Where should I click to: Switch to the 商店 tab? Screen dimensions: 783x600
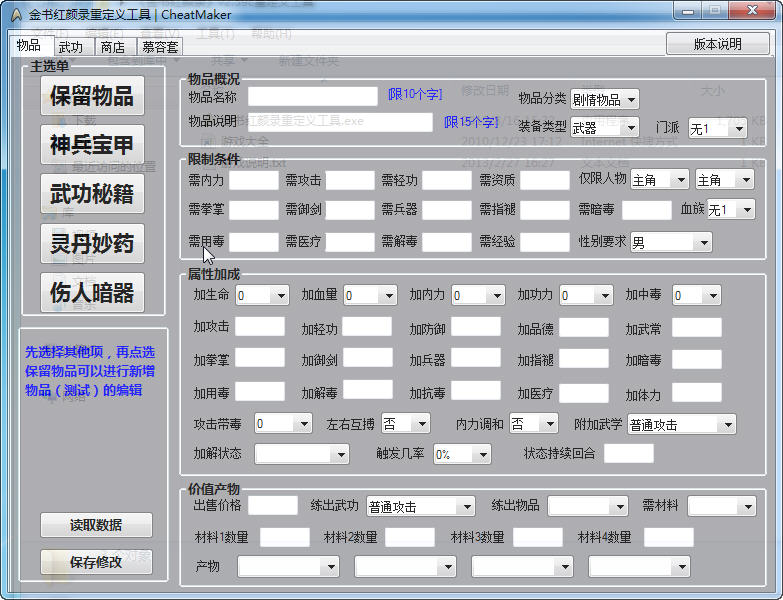[113, 47]
